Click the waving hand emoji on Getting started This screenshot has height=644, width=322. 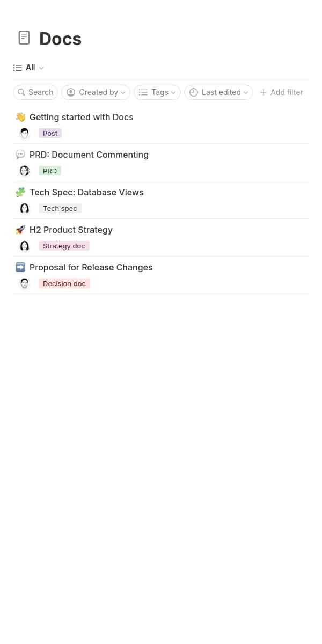pos(20,116)
